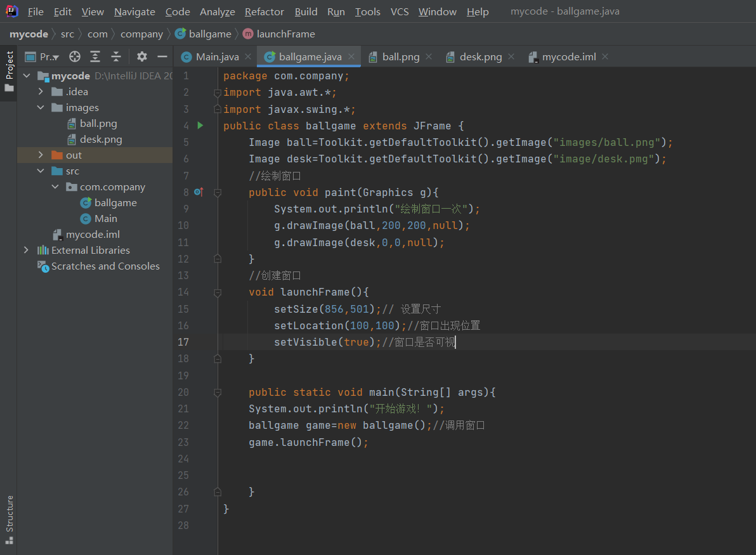Open the Build menu
Viewport: 756px width, 555px height.
[x=306, y=11]
